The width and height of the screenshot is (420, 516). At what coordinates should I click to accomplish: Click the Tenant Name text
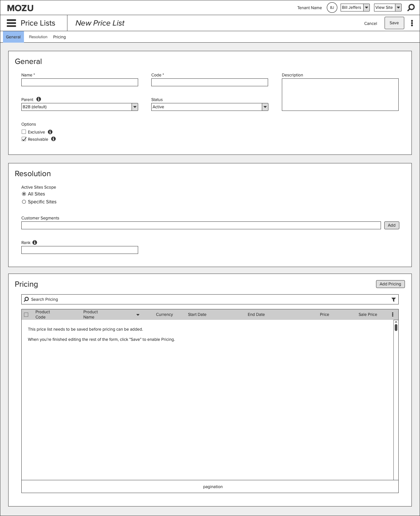pos(309,8)
